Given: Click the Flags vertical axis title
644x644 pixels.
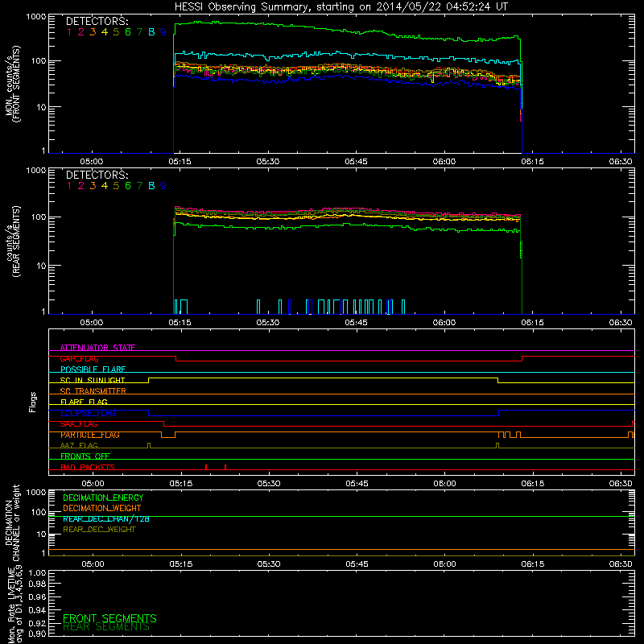Looking at the screenshot, I should 33,402.
